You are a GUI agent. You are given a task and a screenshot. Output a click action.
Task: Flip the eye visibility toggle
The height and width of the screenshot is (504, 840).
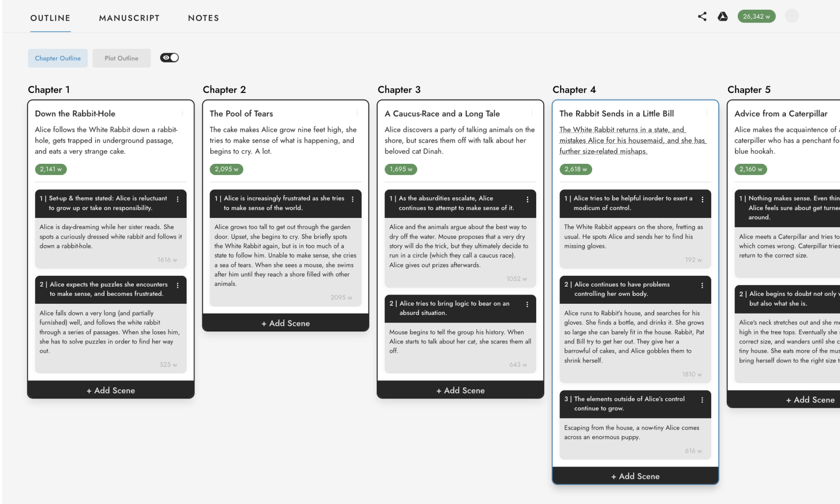[169, 57]
